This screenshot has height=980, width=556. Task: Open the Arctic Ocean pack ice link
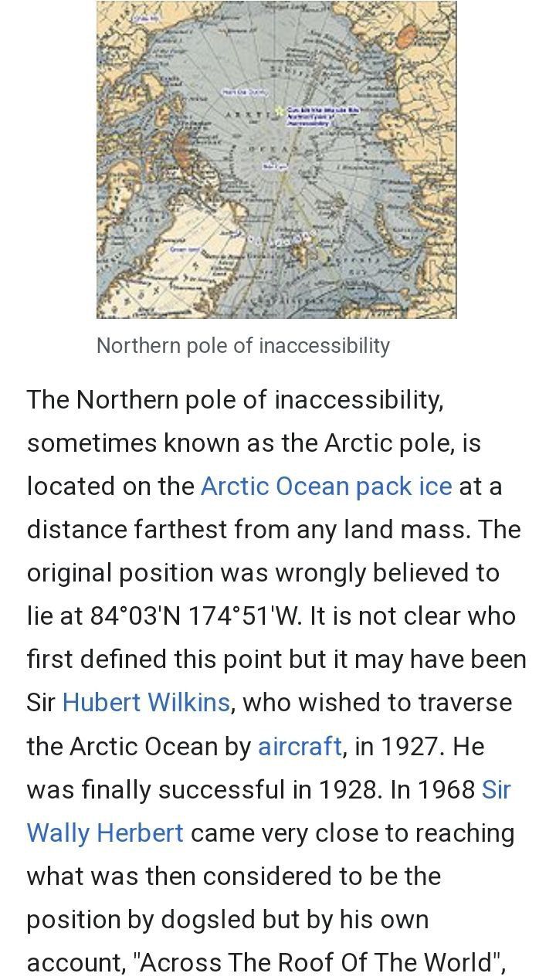click(x=326, y=487)
